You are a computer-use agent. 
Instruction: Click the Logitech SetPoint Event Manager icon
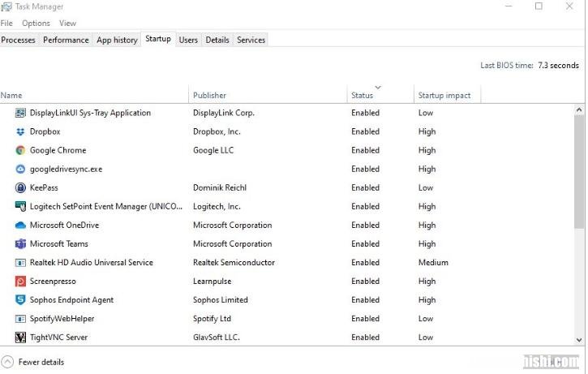tap(20, 206)
